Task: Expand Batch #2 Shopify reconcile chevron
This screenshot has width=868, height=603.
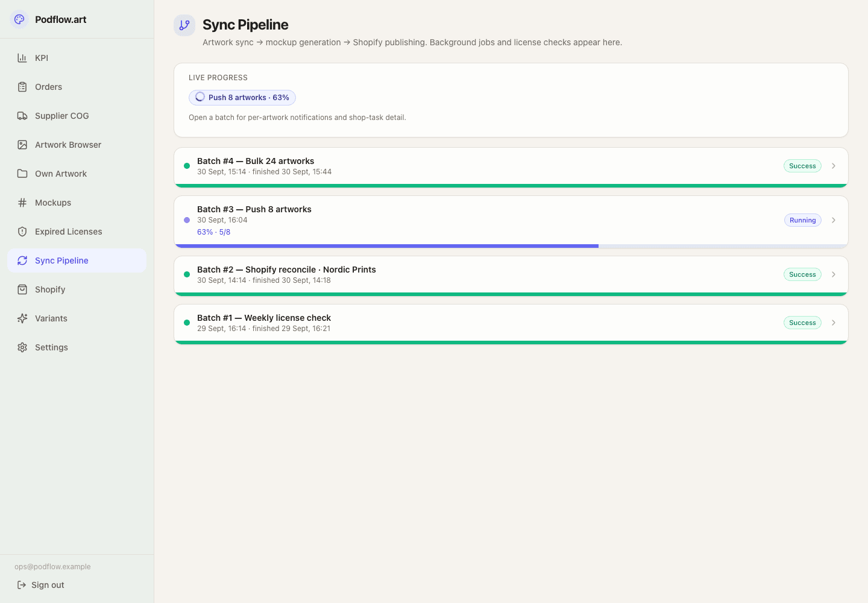Action: pyautogui.click(x=834, y=274)
